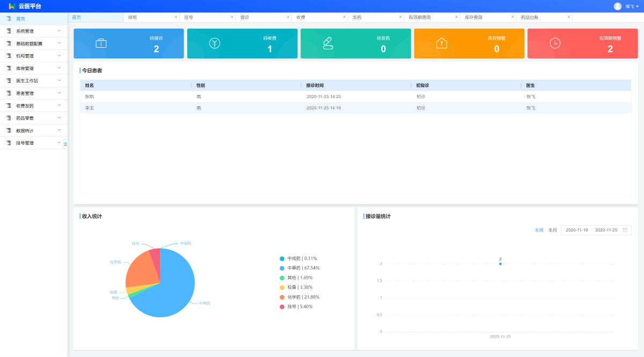Select 本月 in 接诊量统计

pyautogui.click(x=552, y=230)
